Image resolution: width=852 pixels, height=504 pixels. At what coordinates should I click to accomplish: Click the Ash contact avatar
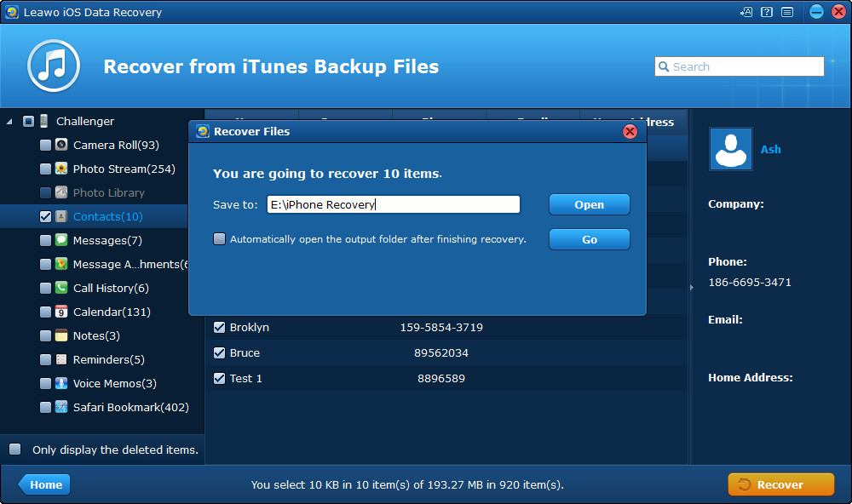[731, 149]
